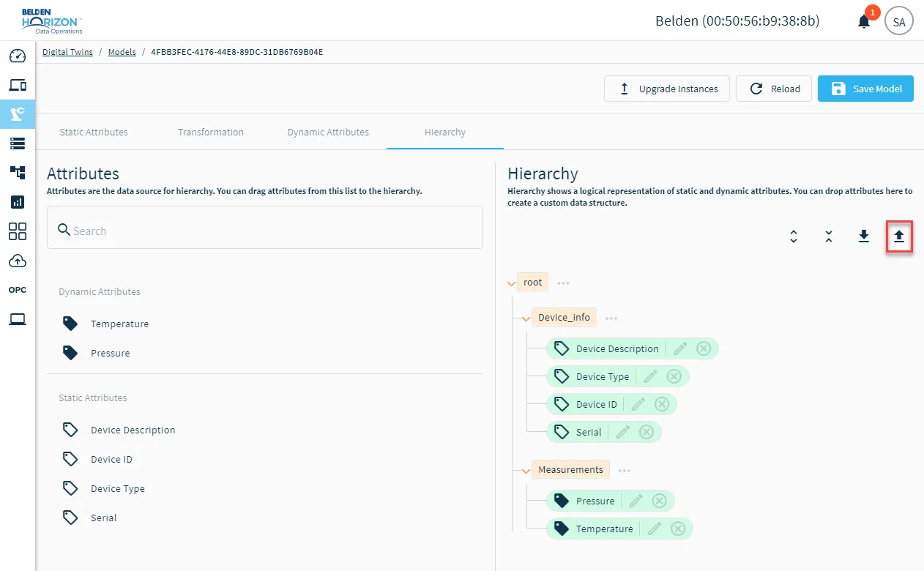The height and width of the screenshot is (571, 924).
Task: Remove Temperature from hierarchy
Action: (x=678, y=529)
